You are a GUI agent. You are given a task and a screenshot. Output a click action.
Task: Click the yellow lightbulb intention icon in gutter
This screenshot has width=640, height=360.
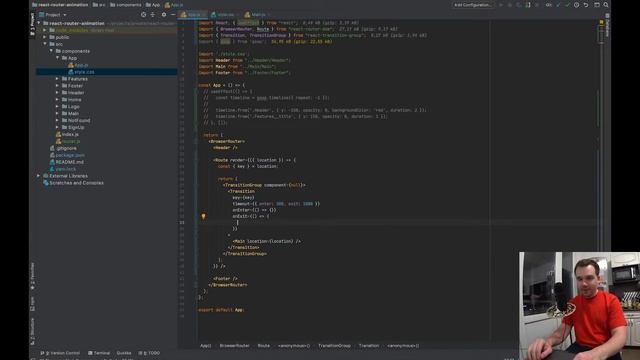[203, 216]
